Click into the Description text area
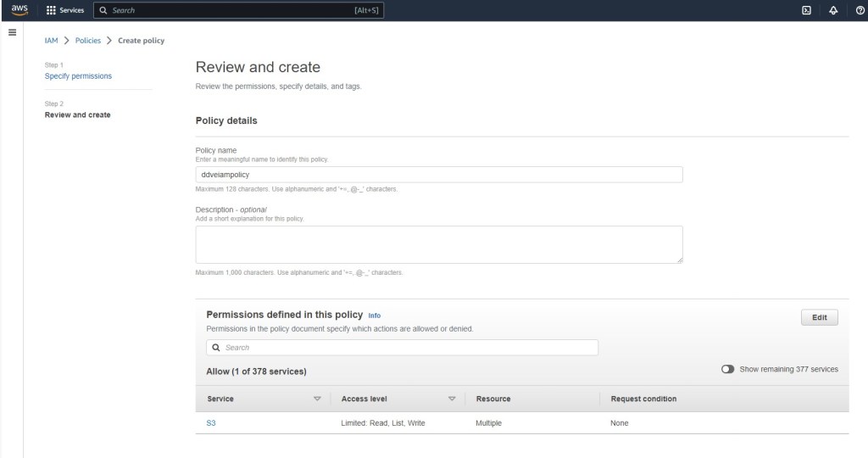 point(438,244)
